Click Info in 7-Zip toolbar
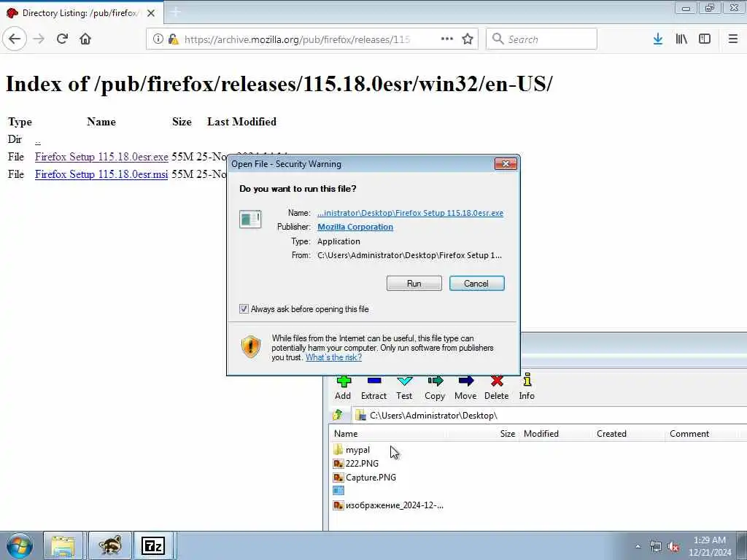Viewport: 747px width, 560px height. click(x=527, y=388)
